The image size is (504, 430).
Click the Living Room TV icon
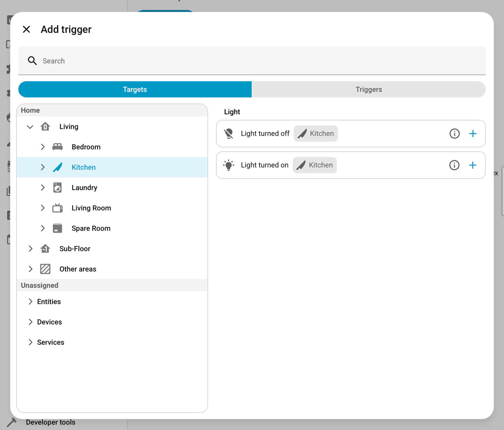(57, 208)
